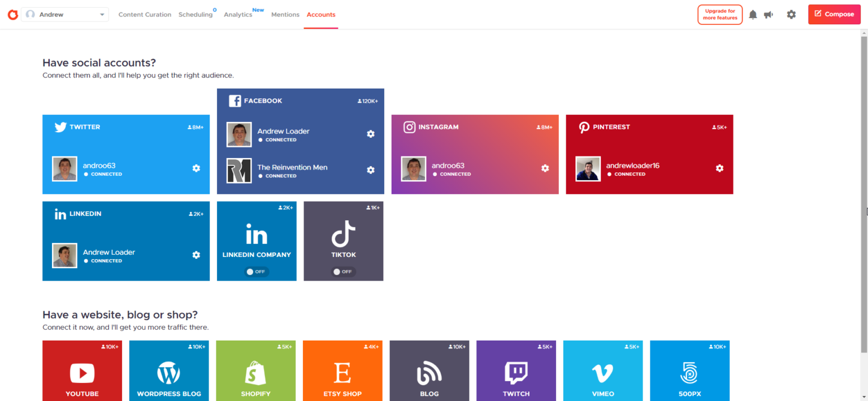Click the Crowdfire flame logo
Image resolution: width=868 pixels, height=401 pixels.
point(12,14)
